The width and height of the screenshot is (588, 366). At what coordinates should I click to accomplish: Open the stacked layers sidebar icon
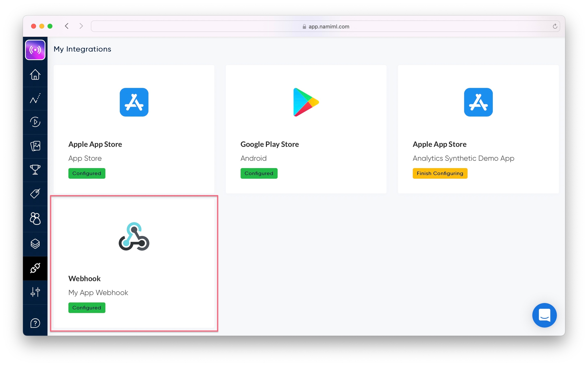click(x=35, y=244)
